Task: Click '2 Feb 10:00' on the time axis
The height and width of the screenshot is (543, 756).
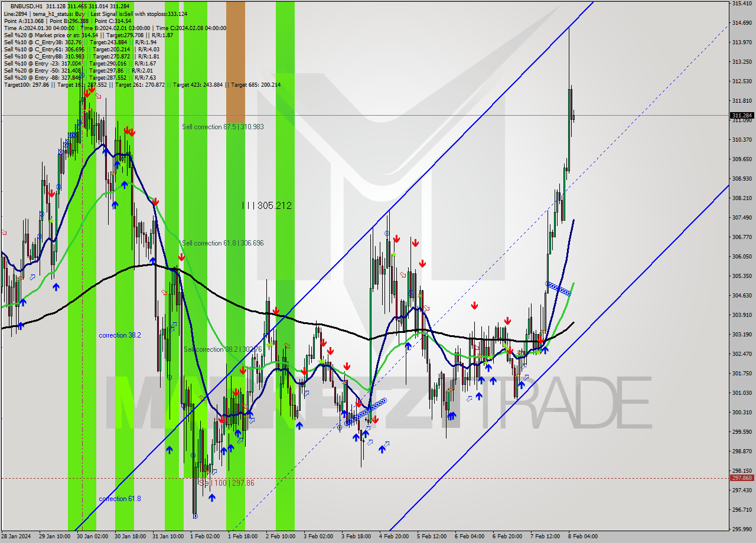Action: [x=280, y=537]
